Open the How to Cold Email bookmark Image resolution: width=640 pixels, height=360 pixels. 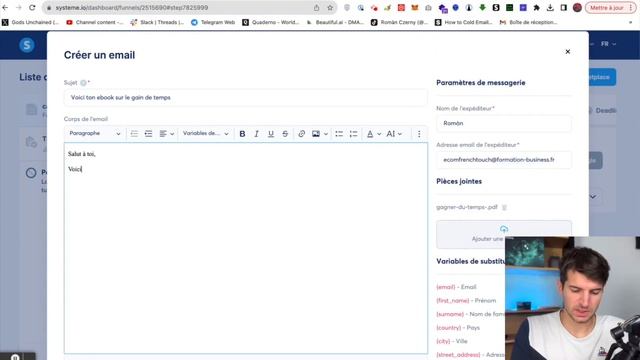click(464, 22)
